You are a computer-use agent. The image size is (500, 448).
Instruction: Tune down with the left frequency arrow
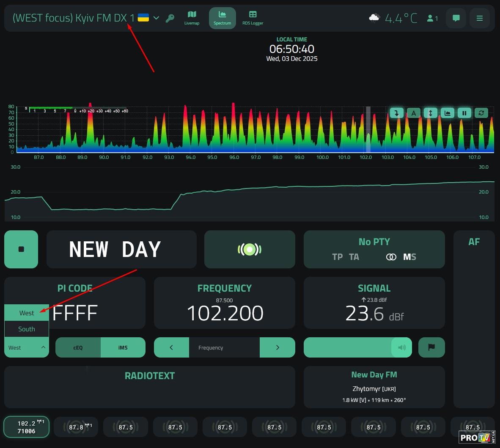pyautogui.click(x=171, y=347)
